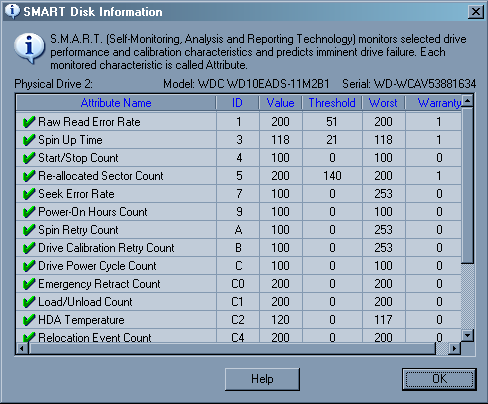Click the vertical scrollbar up arrow
This screenshot has height=404, width=488.
(x=468, y=101)
